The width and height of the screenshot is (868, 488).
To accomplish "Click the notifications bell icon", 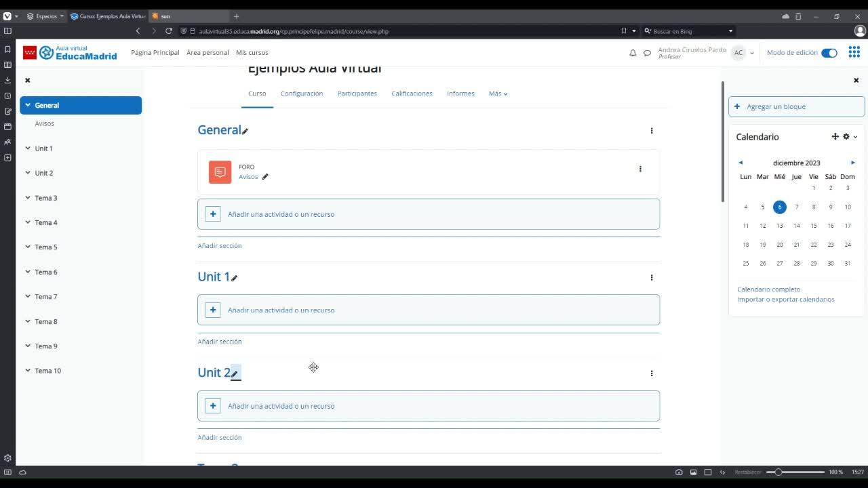I will click(x=633, y=53).
